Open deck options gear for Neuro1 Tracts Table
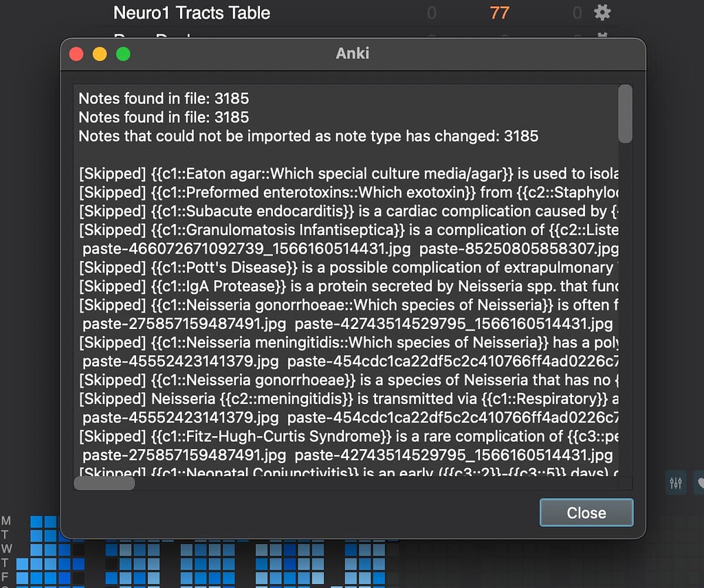The height and width of the screenshot is (588, 704). (603, 12)
